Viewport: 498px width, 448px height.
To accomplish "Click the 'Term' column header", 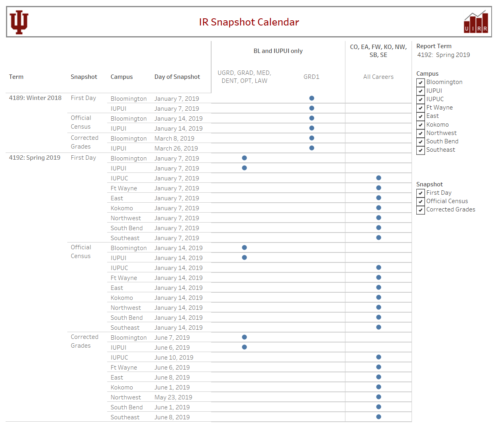I will click(x=16, y=77).
